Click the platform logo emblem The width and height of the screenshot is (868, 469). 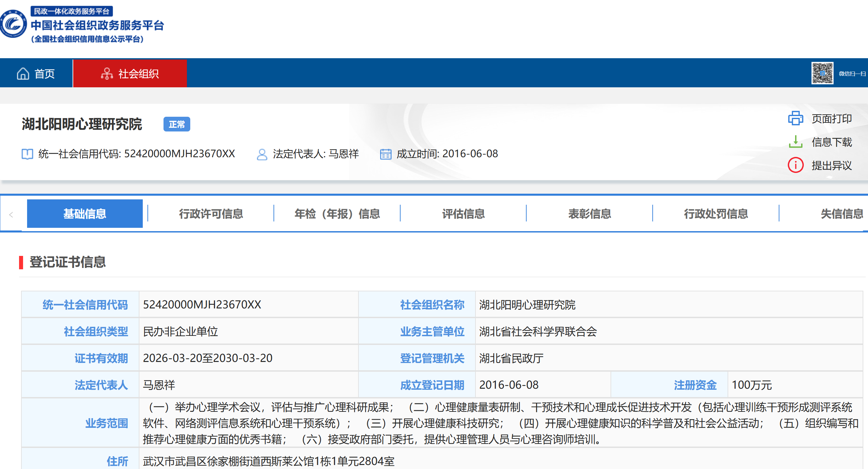pyautogui.click(x=13, y=24)
